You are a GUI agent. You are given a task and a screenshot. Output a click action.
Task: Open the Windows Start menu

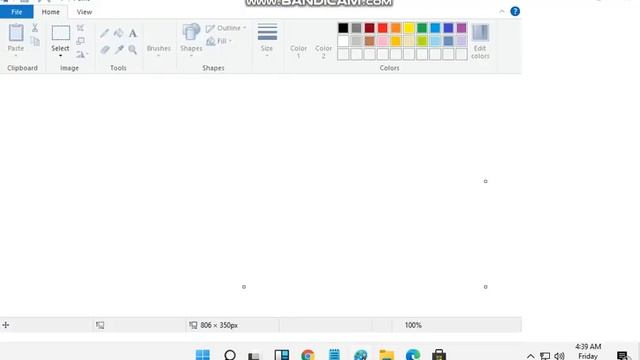203,355
